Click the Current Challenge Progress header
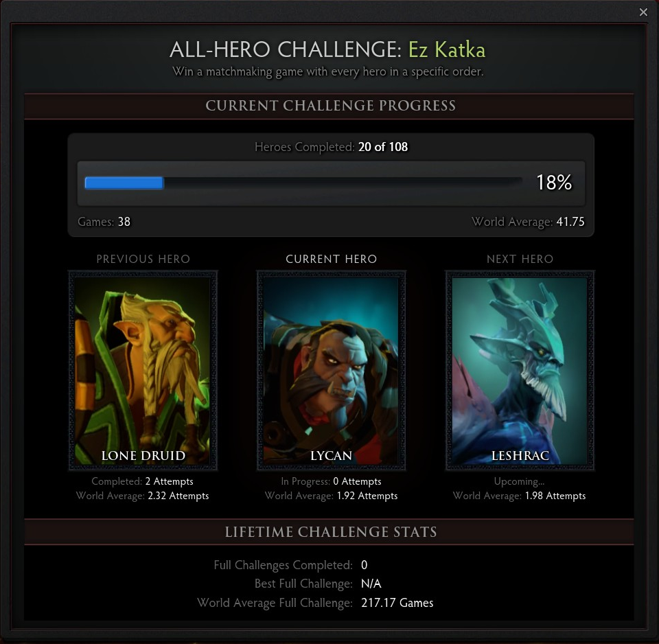 click(x=329, y=106)
